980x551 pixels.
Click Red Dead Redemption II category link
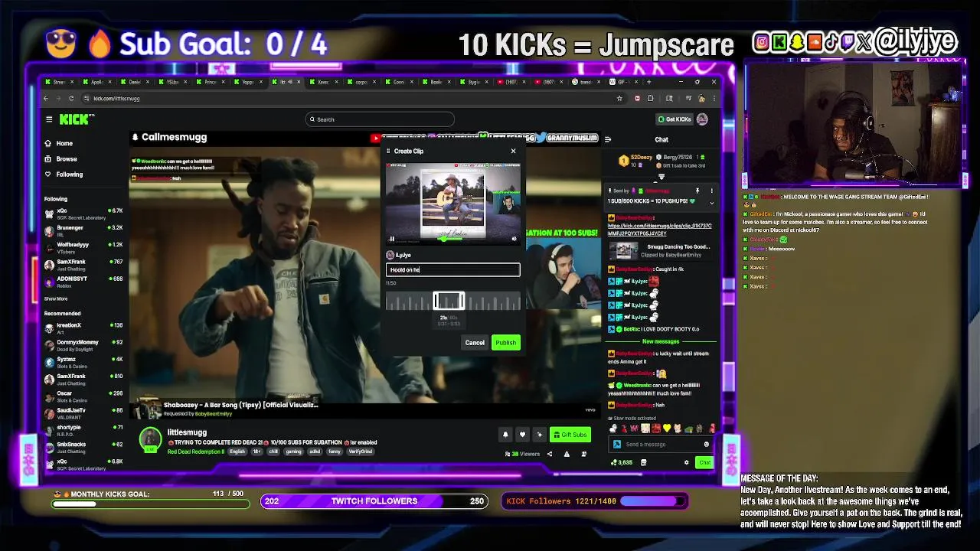[196, 452]
